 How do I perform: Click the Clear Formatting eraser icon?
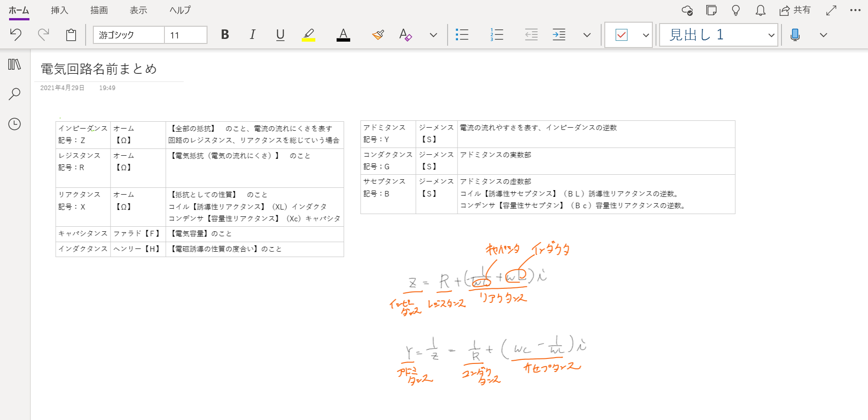(405, 35)
